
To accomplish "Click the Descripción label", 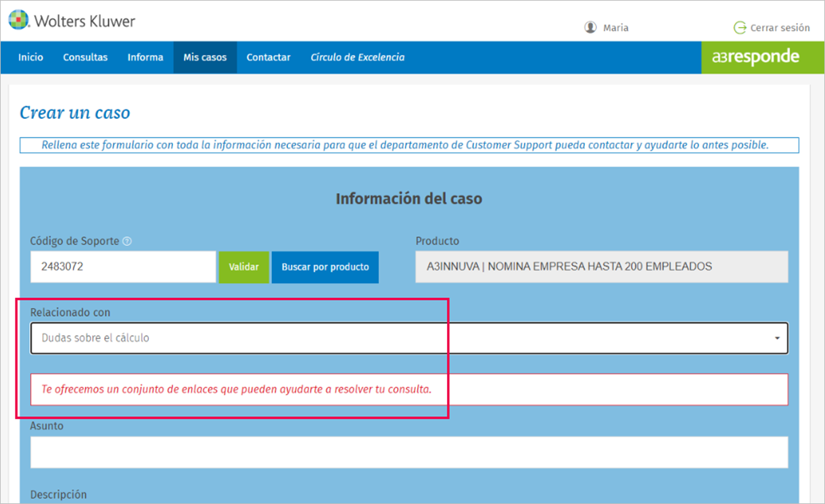I will (x=59, y=495).
